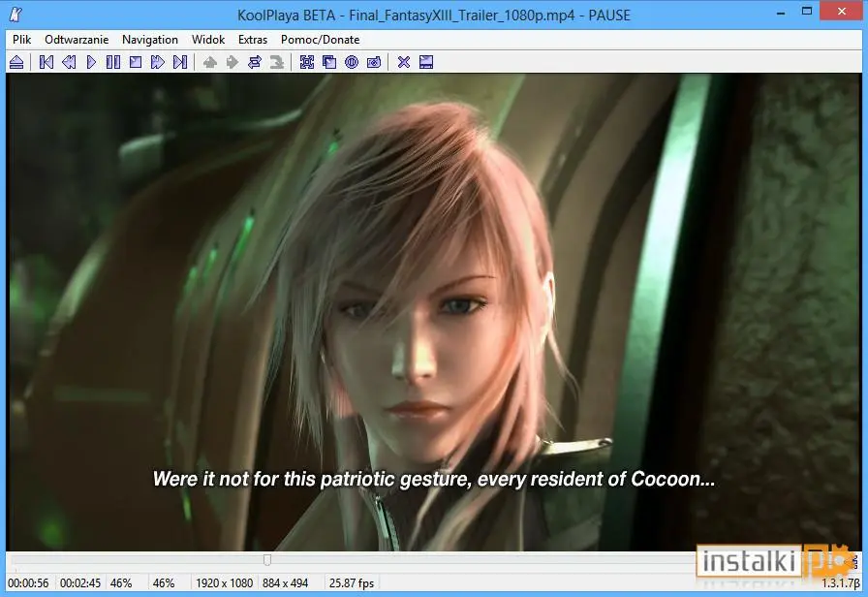
Task: Click the seek slider thumb
Action: pyautogui.click(x=267, y=560)
